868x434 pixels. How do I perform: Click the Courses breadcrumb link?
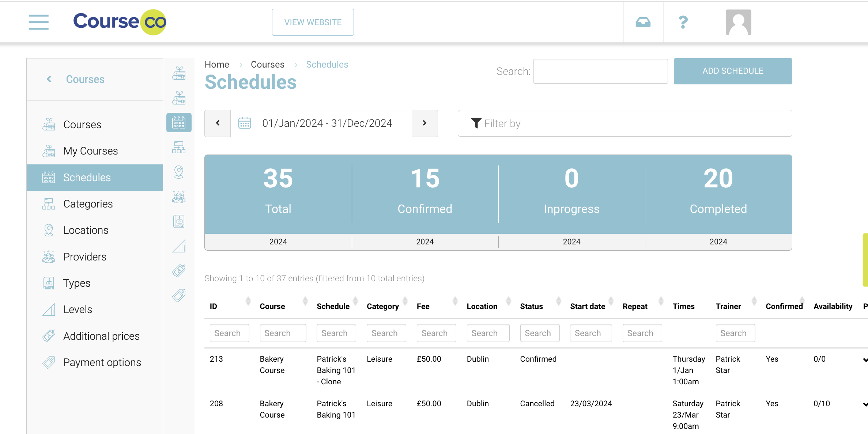[x=267, y=64]
